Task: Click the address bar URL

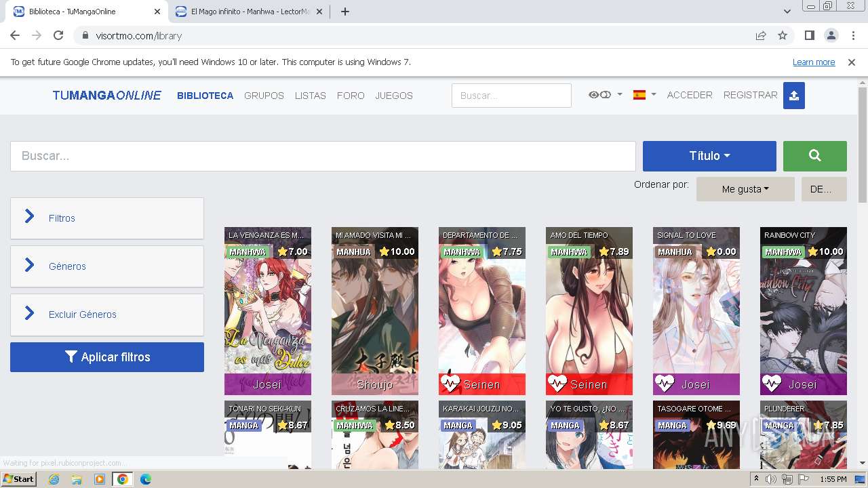Action: pyautogui.click(x=138, y=36)
